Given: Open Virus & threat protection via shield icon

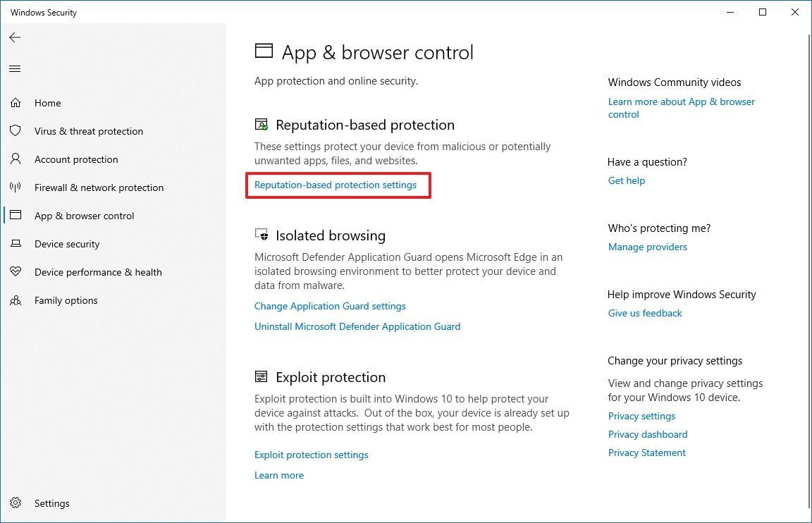Looking at the screenshot, I should pos(16,130).
